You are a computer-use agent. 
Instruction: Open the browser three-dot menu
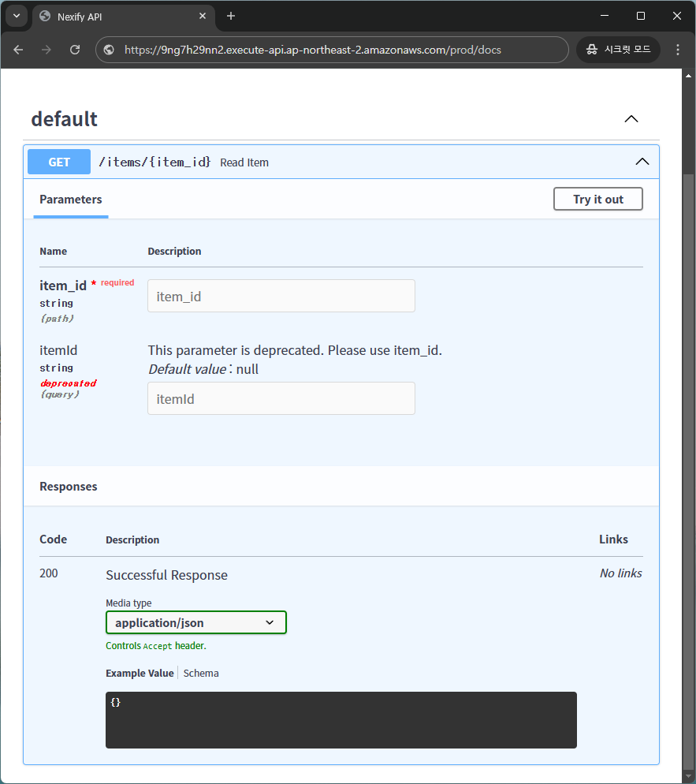(x=678, y=50)
